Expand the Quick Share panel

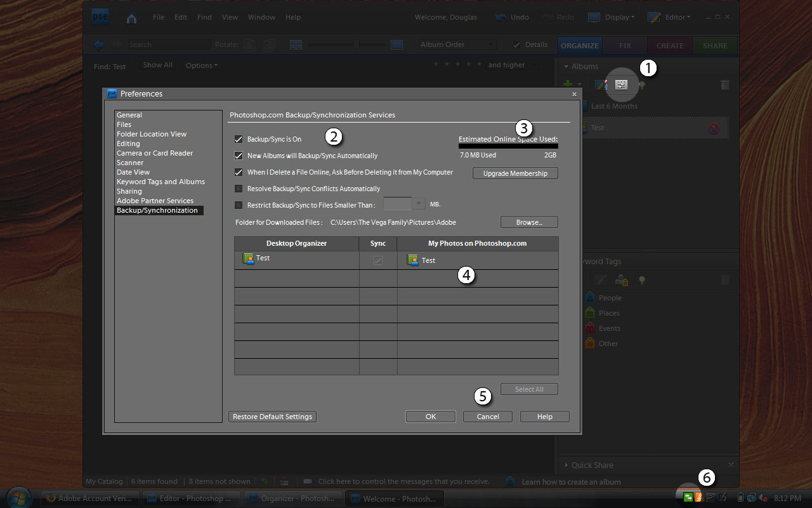pos(566,465)
